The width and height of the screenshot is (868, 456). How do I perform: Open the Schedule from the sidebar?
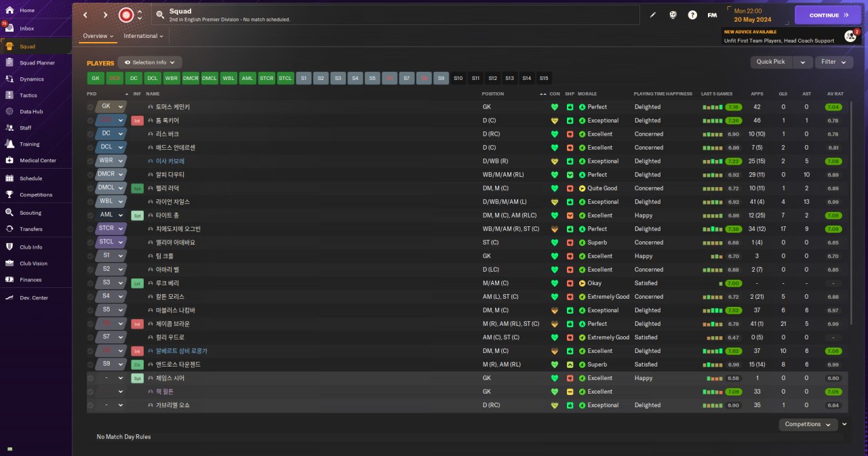coord(31,179)
